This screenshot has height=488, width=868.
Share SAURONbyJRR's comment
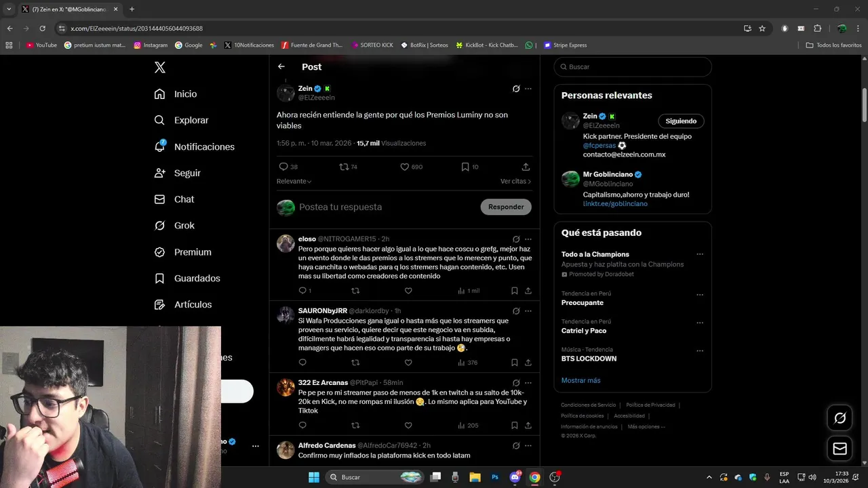point(528,363)
